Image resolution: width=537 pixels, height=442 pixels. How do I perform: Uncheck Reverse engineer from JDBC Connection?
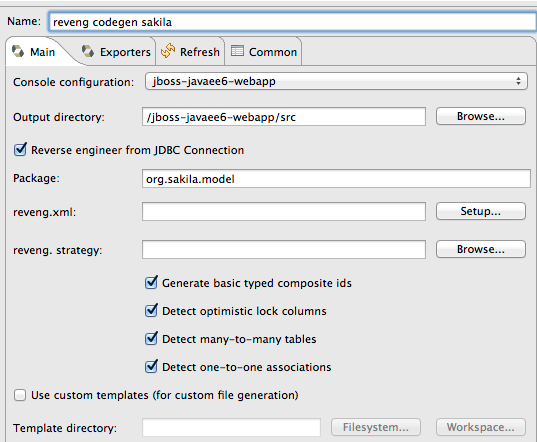(20, 150)
